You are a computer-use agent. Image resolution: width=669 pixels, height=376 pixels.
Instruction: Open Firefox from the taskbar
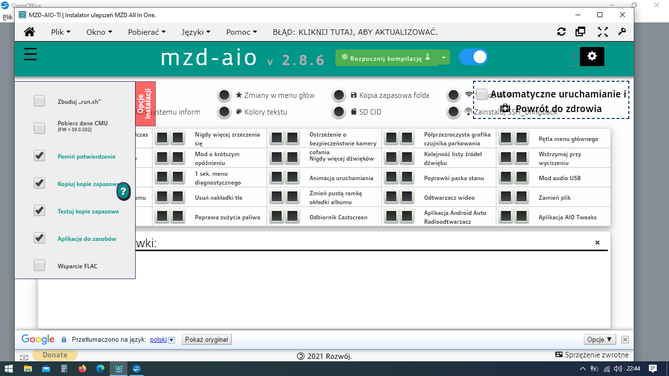pyautogui.click(x=82, y=369)
